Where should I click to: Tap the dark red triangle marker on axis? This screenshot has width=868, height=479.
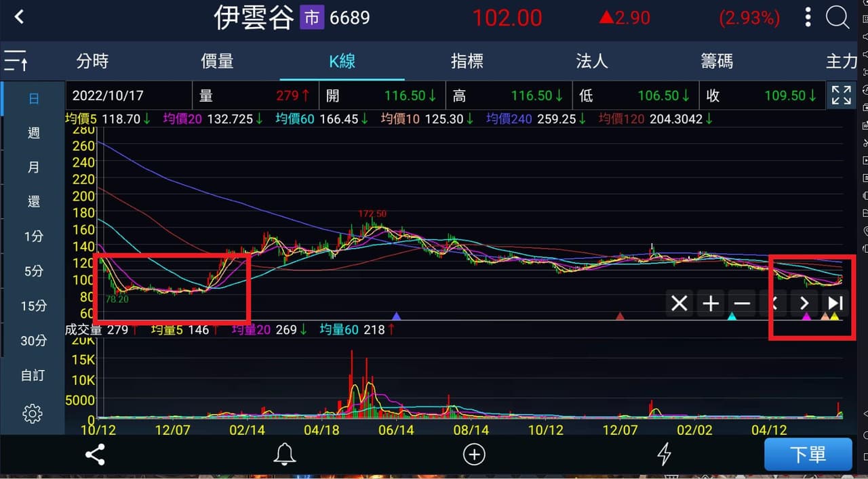[620, 316]
